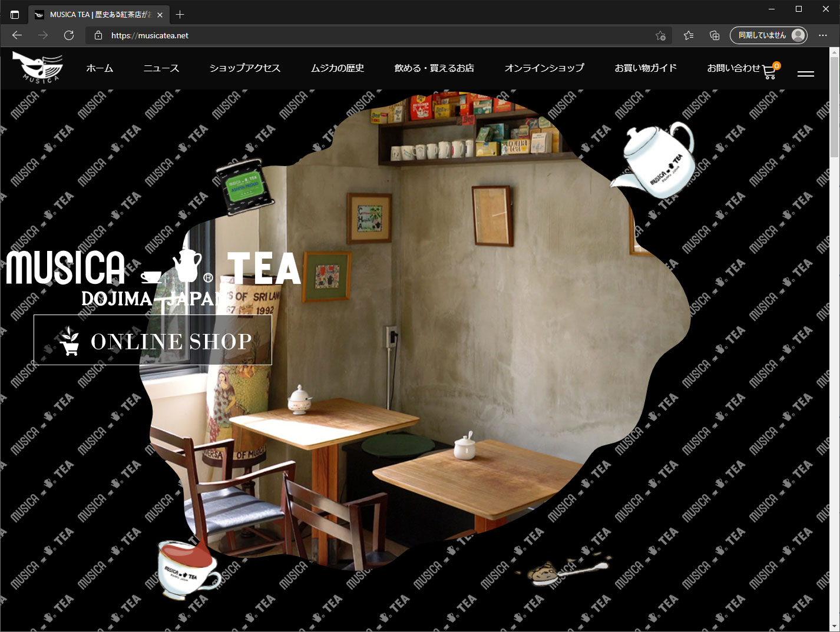Screen dimensions: 840x632
Task: Reload the page with refresh icon
Action: point(69,35)
